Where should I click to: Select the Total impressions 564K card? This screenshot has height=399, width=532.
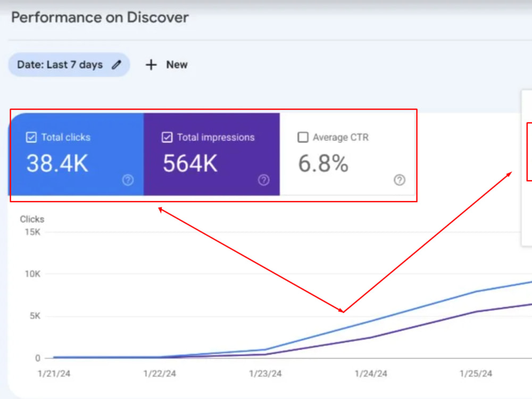tap(212, 154)
